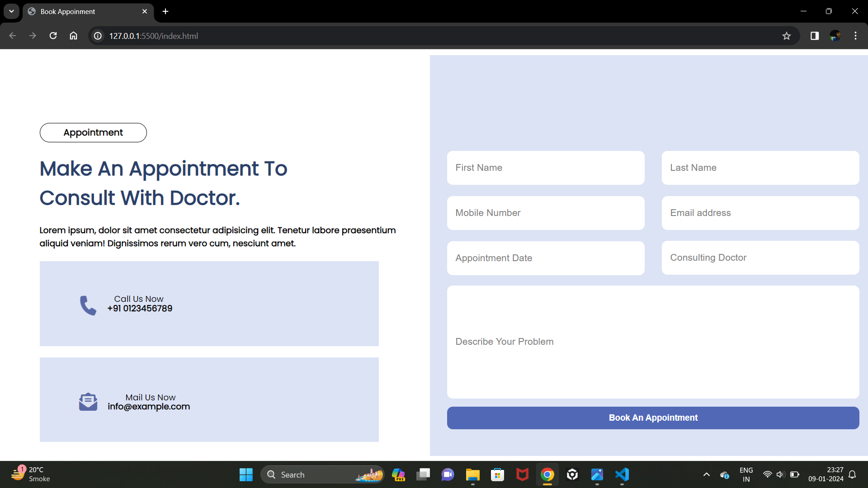This screenshot has width=868, height=488.
Task: Click the Appointment badge label
Action: (93, 132)
